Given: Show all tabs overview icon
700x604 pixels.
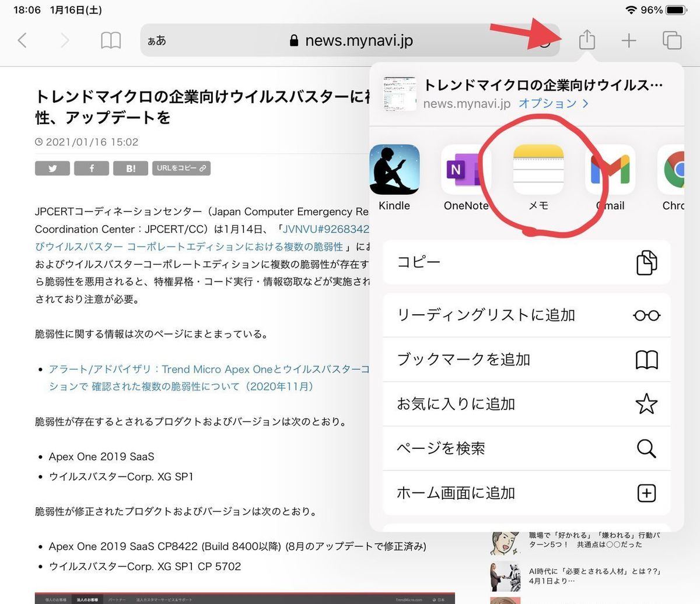Looking at the screenshot, I should click(672, 40).
